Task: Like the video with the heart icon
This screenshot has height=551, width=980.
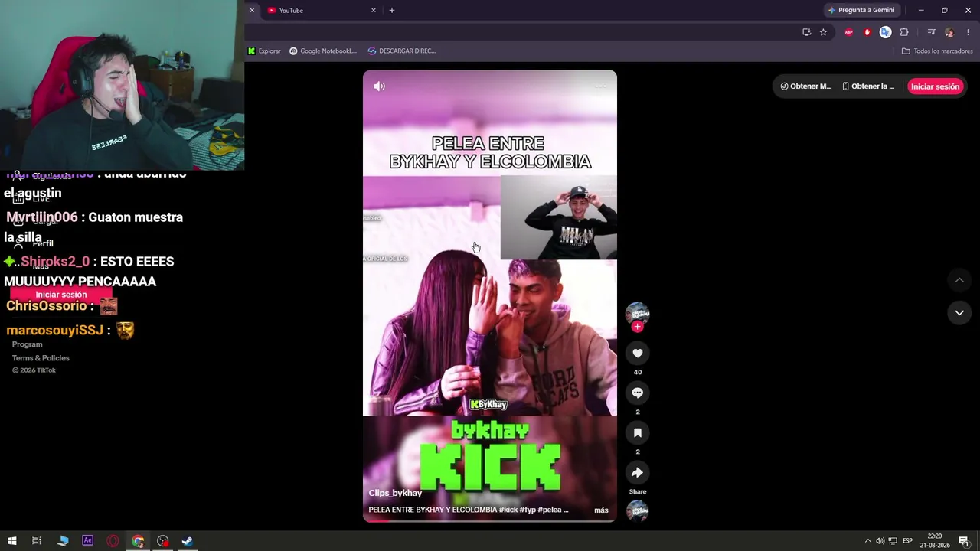Action: coord(637,353)
